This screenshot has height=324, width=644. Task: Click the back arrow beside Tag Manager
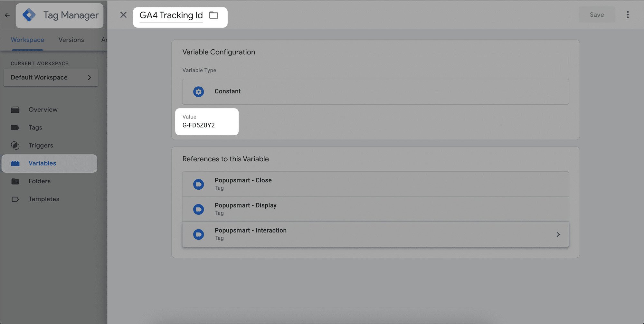(7, 15)
